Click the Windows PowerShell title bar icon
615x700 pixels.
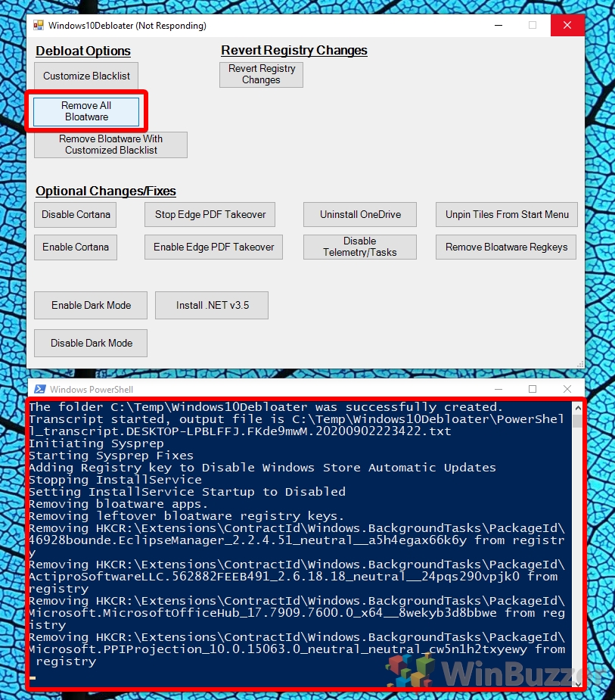[x=40, y=389]
